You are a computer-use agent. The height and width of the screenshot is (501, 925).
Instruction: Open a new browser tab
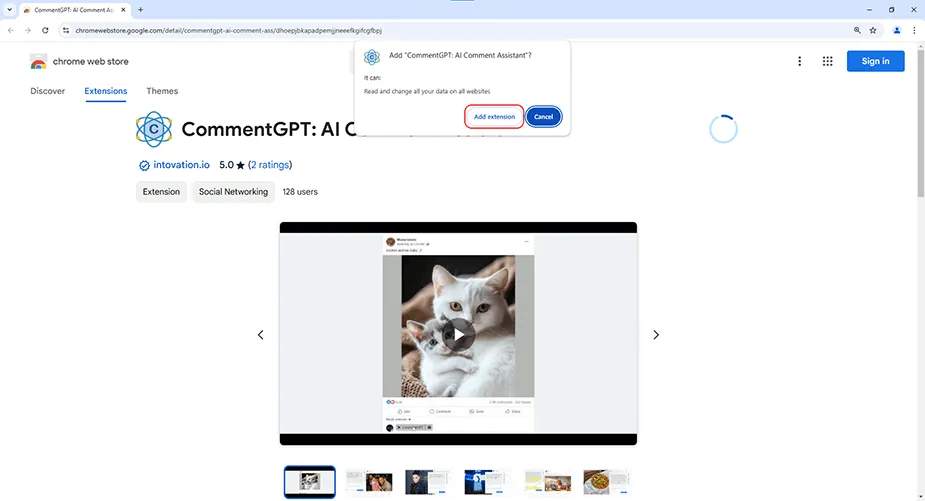click(x=140, y=9)
